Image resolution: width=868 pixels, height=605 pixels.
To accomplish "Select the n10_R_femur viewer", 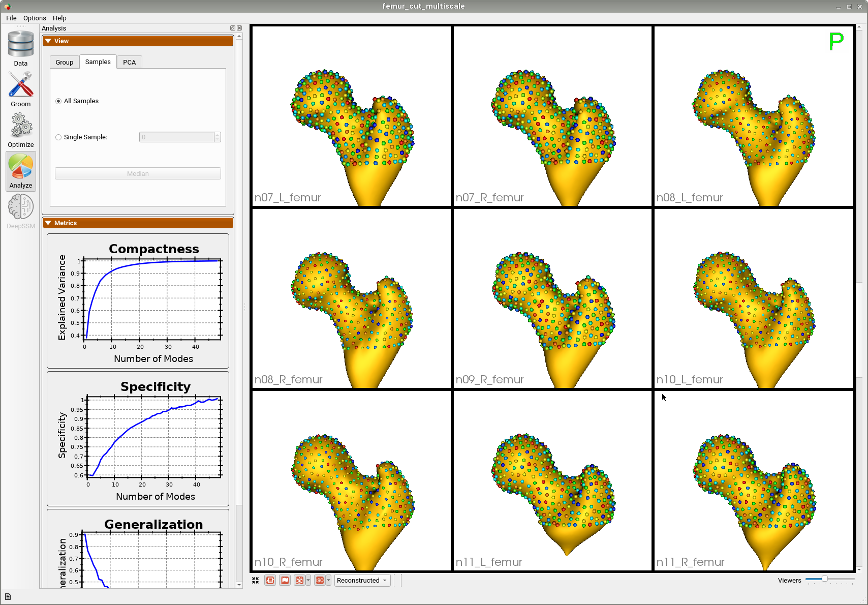I will [351, 480].
